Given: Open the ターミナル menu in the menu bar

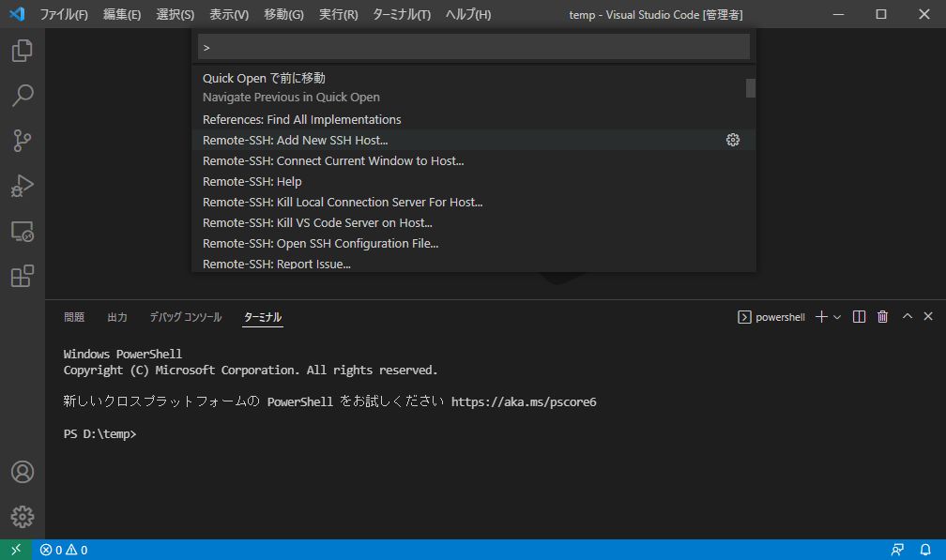Looking at the screenshot, I should pos(402,14).
